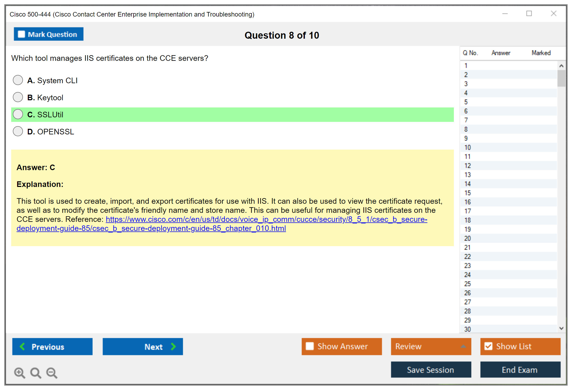Choose option C. SSLUtil radio button
Screen dimensions: 574x392
(x=18, y=114)
